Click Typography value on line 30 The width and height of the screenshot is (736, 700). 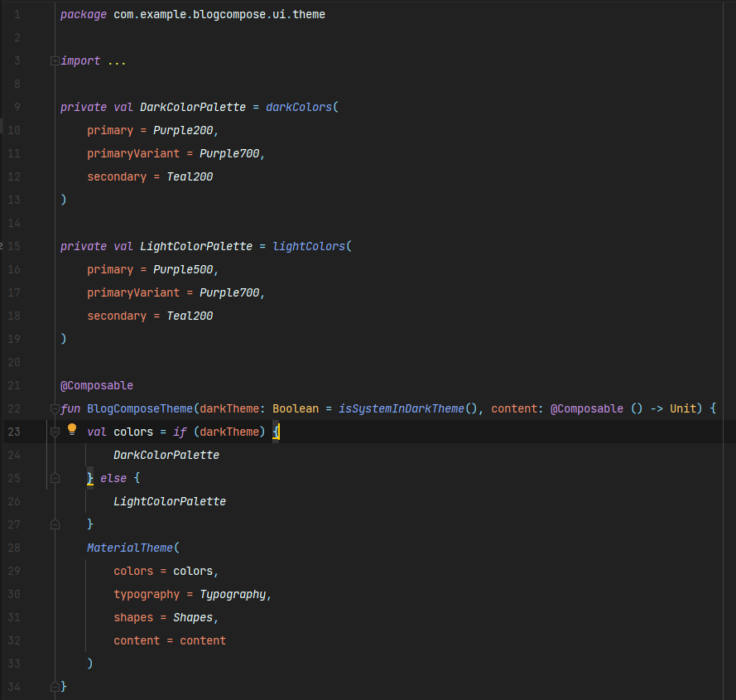[233, 594]
